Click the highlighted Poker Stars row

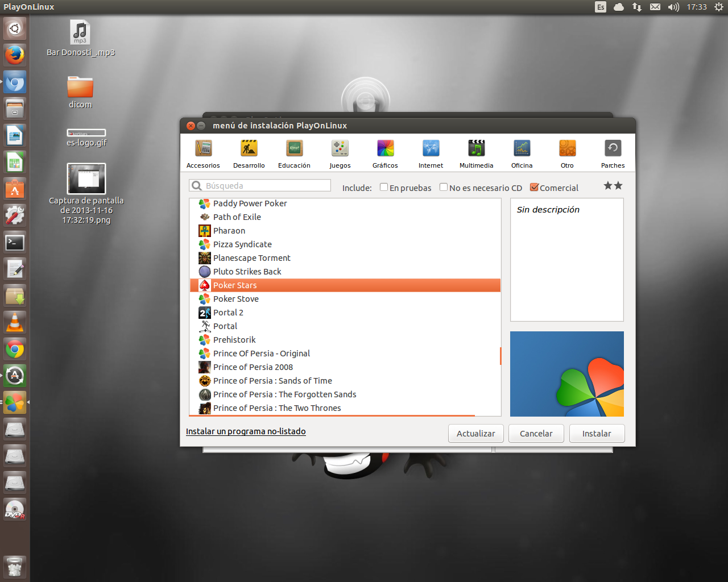click(x=345, y=285)
